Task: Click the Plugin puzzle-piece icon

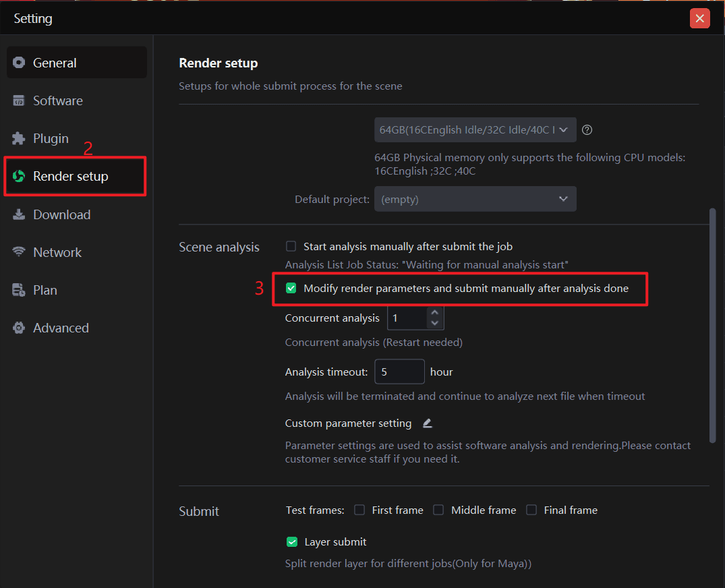Action: [x=19, y=138]
